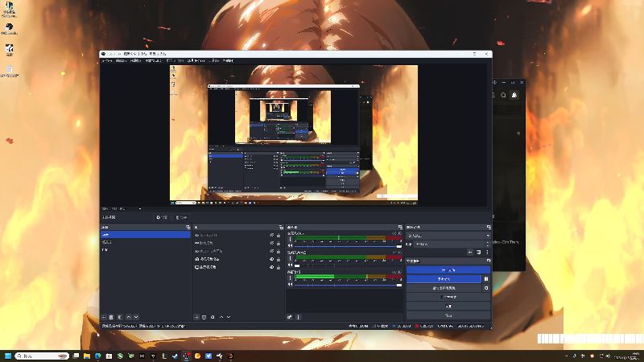
Task: Pop out the Audio Mixer dock panel
Action: (400, 227)
